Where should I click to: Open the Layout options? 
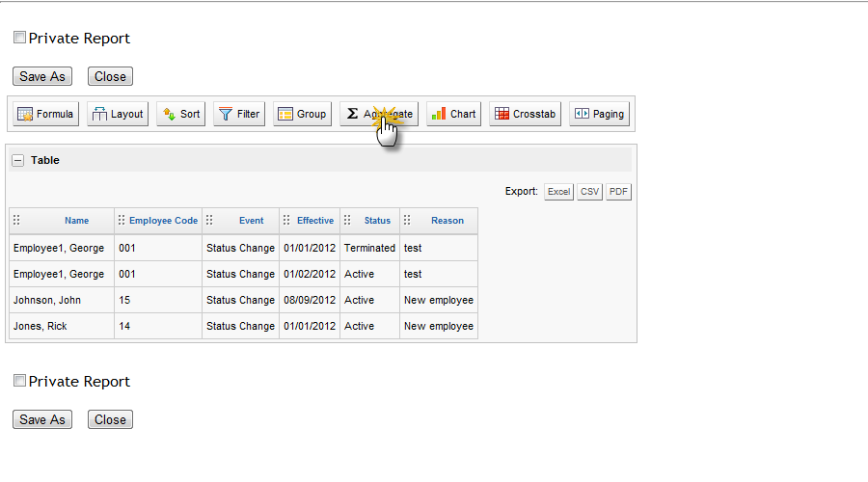coord(118,114)
